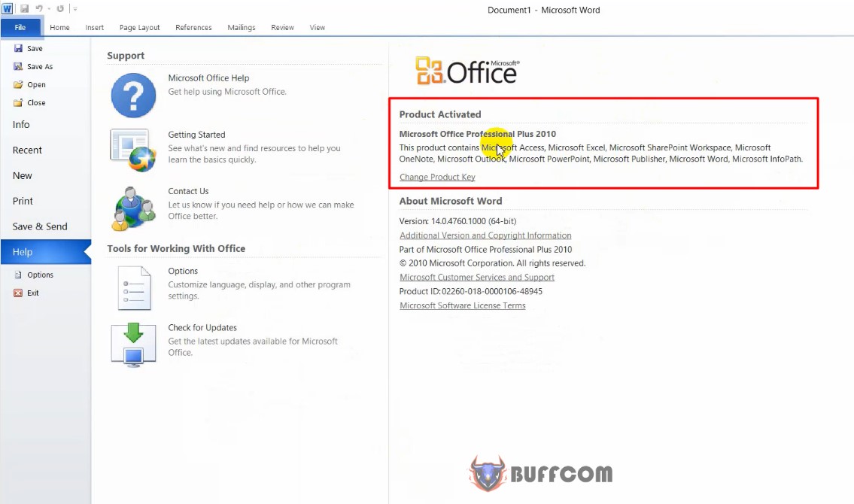Click the Open label in the sidebar

[36, 84]
